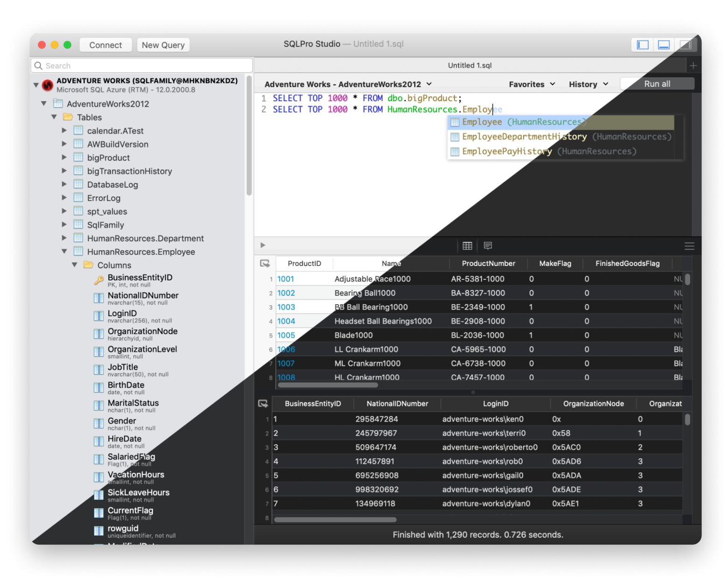The height and width of the screenshot is (588, 728).
Task: Toggle the bottom results panel view
Action: click(664, 45)
